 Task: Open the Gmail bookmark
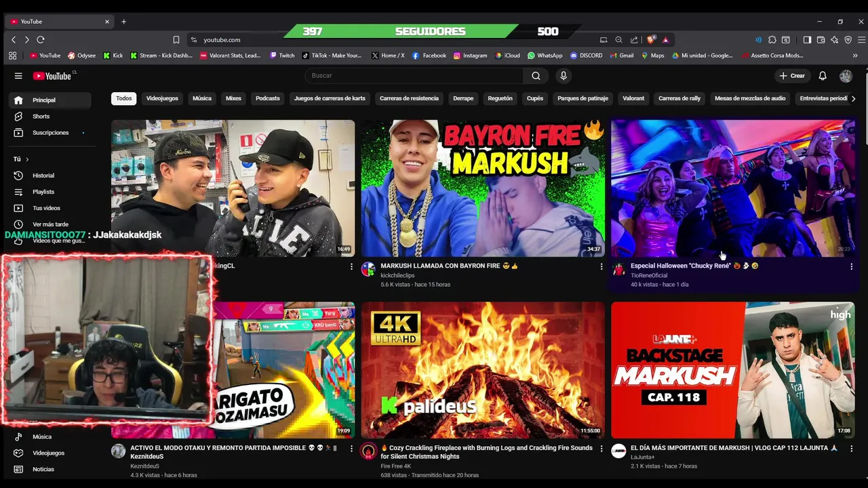coord(621,56)
